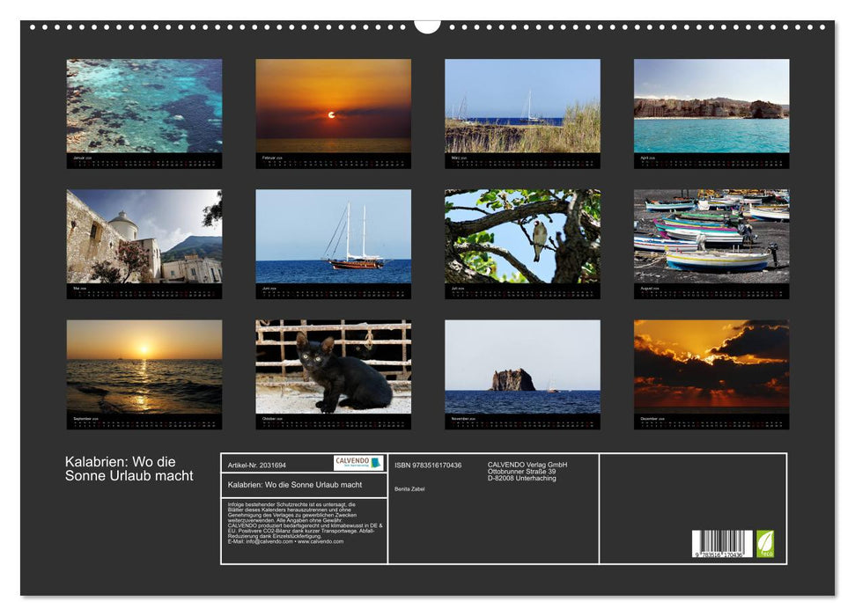The image size is (855, 616).
Task: Open the May church dome photo
Action: pos(144,237)
